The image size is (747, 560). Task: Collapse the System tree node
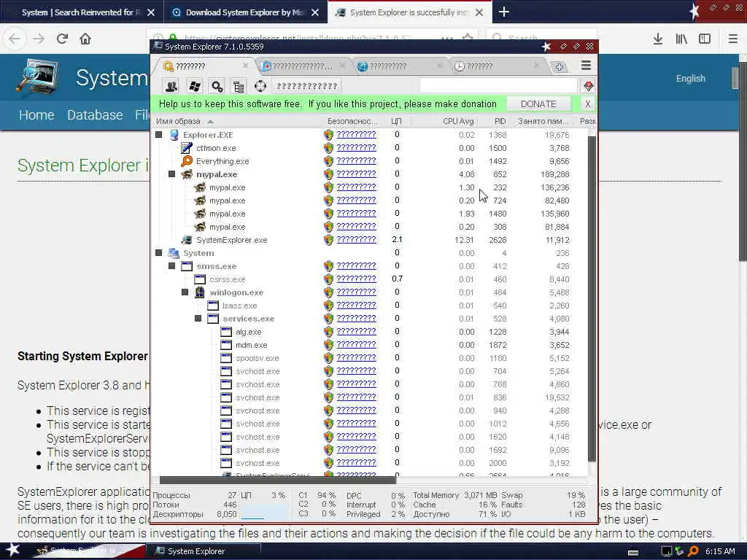(158, 253)
